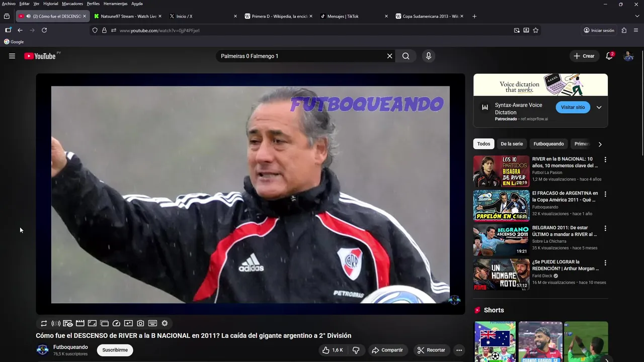
Task: Click the browser address bar URL
Action: [159, 31]
